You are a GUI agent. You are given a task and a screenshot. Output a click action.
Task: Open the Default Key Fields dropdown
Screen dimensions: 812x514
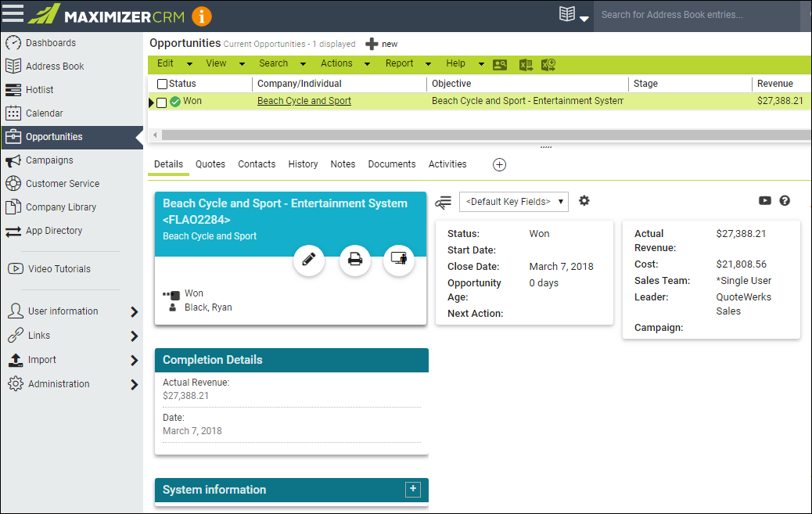(513, 202)
